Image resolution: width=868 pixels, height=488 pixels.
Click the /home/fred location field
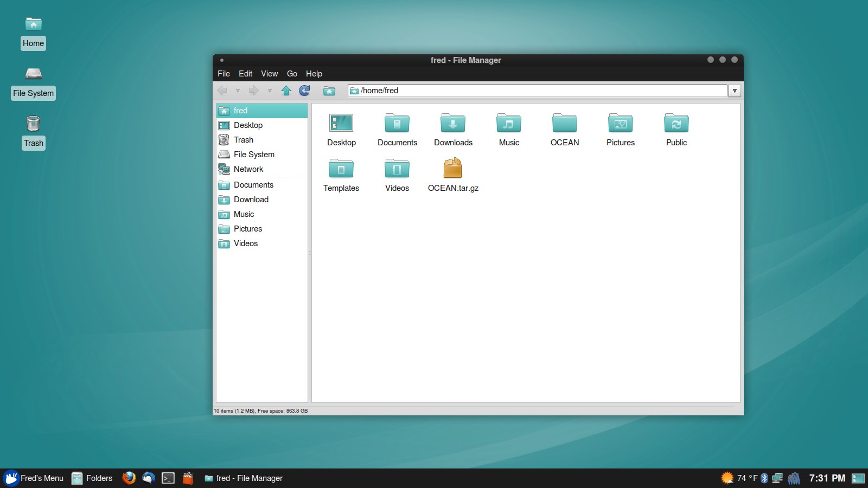coord(537,91)
